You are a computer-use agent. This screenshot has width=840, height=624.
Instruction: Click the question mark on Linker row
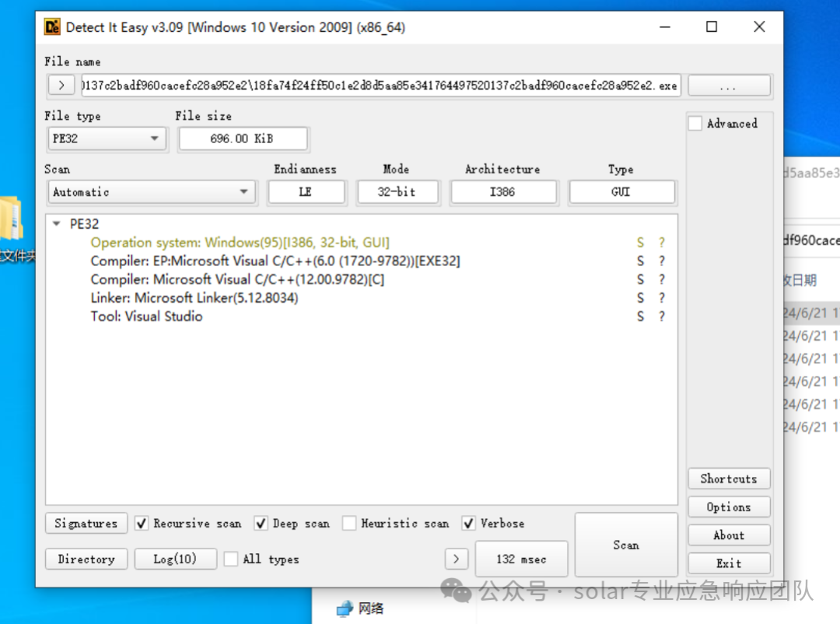pos(662,298)
